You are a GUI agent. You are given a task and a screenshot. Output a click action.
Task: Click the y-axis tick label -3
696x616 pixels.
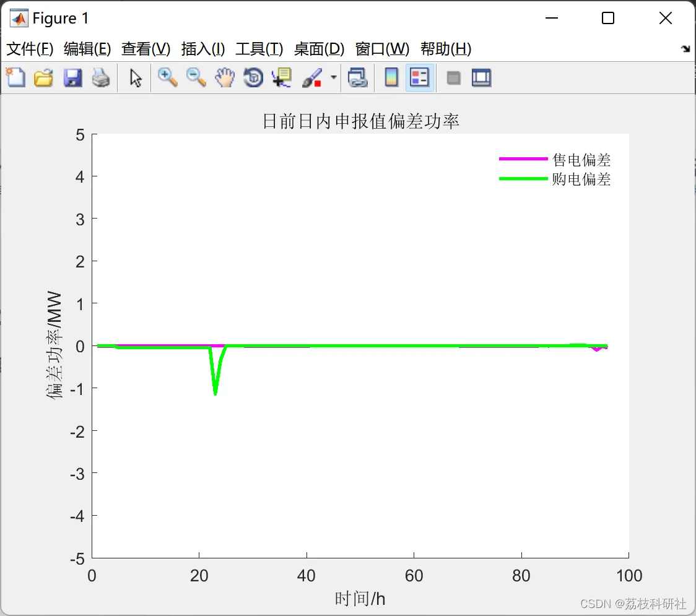(x=77, y=474)
